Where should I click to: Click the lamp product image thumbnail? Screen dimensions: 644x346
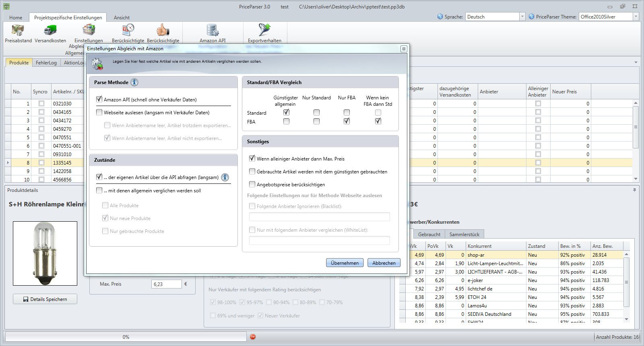click(45, 253)
